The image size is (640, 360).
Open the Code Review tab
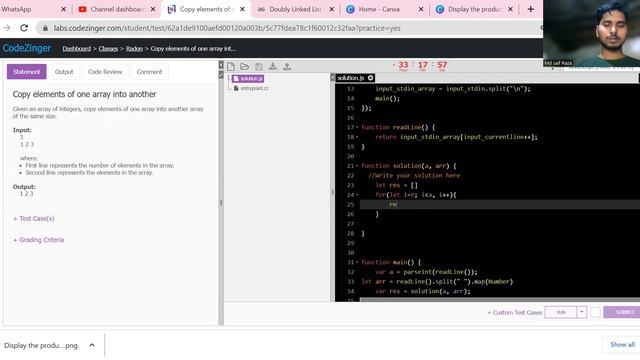(105, 72)
